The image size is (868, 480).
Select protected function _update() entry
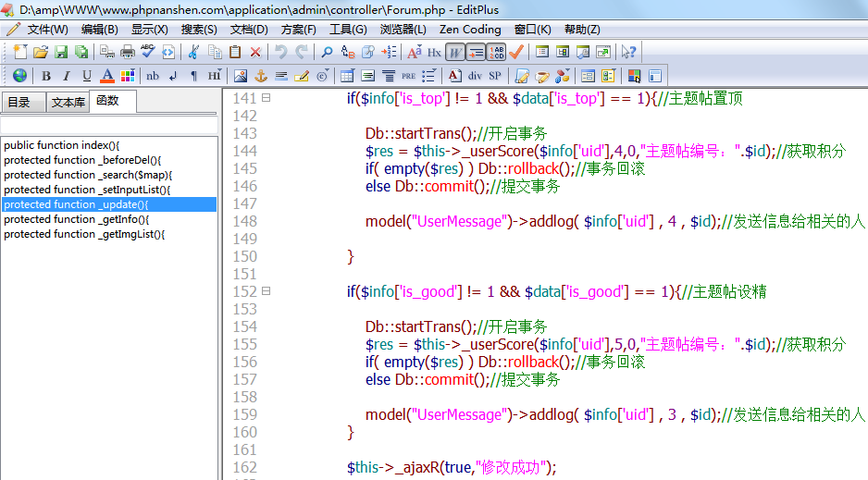109,204
